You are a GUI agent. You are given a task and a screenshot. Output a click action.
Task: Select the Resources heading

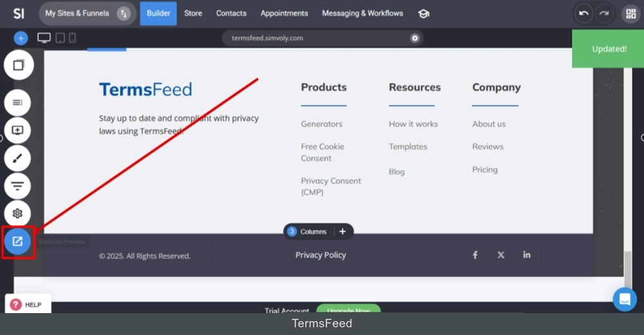414,87
